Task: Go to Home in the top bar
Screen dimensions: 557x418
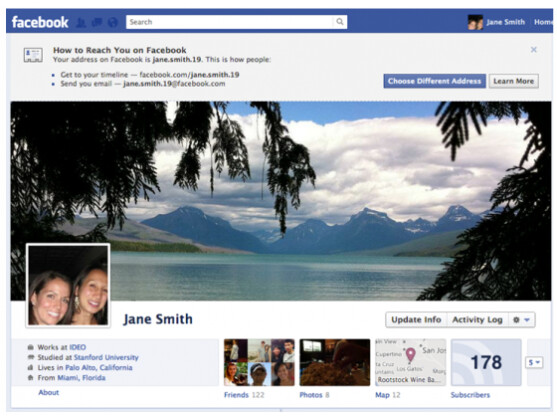Action: (544, 22)
